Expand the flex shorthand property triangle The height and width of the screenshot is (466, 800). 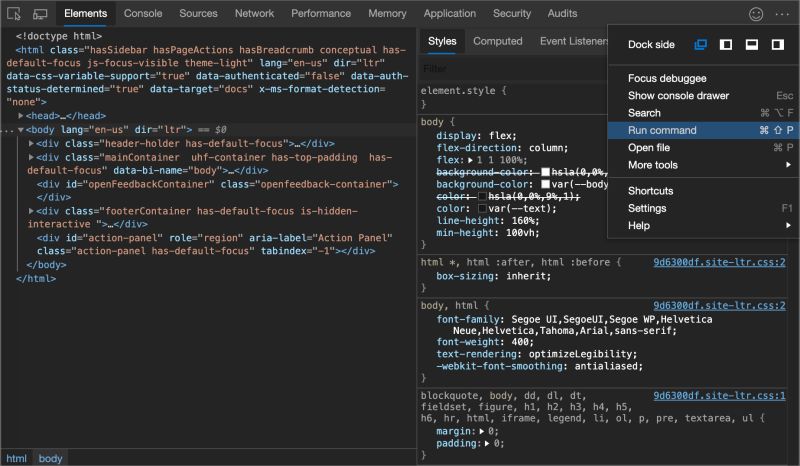click(x=470, y=160)
